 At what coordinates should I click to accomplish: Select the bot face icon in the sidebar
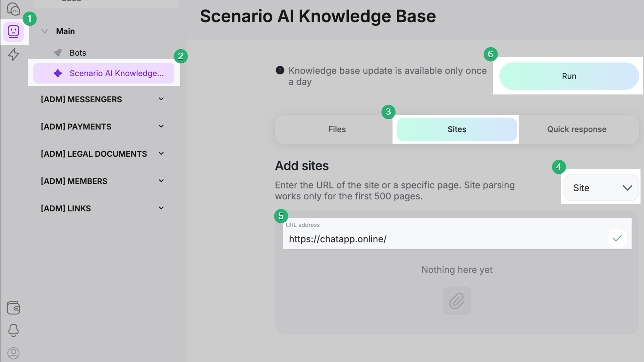point(14,31)
